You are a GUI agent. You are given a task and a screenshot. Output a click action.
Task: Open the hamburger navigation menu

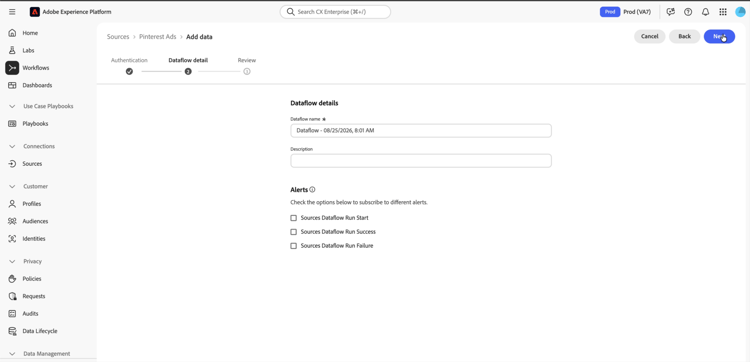pyautogui.click(x=12, y=12)
